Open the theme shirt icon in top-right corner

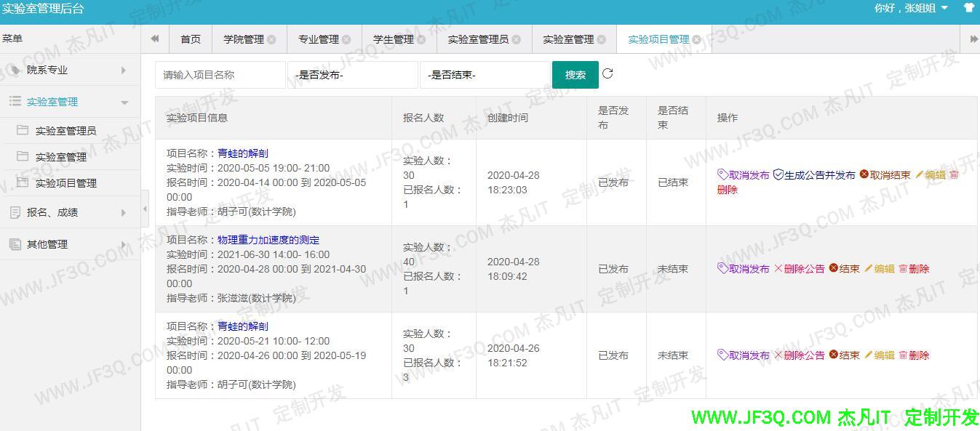pos(969,9)
